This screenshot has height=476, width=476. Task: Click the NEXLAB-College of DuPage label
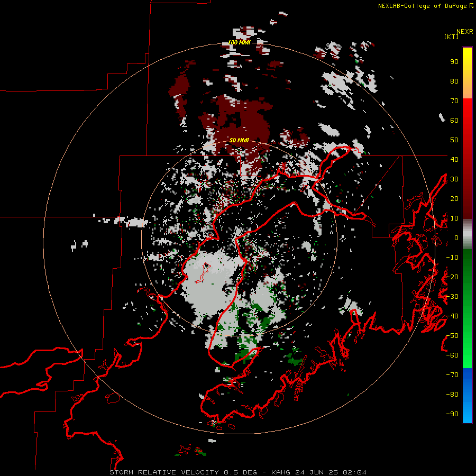(425, 6)
